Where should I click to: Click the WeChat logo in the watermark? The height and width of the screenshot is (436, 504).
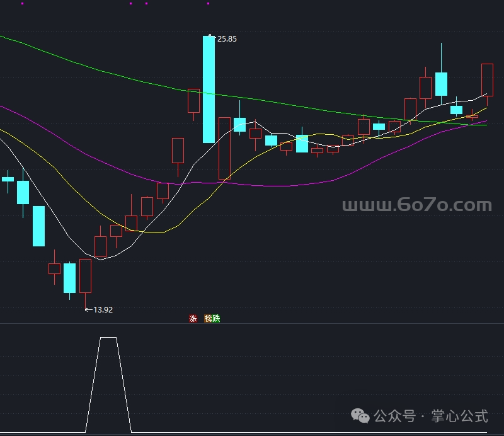pos(361,416)
